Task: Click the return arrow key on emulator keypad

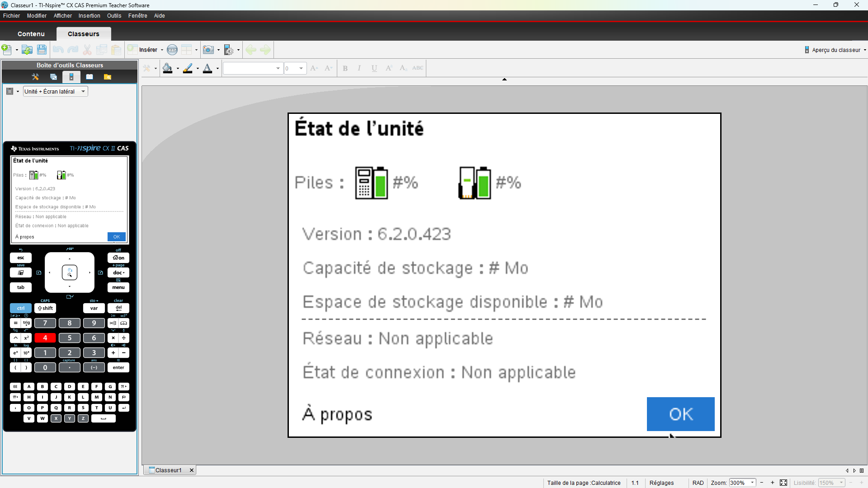Action: [x=124, y=408]
